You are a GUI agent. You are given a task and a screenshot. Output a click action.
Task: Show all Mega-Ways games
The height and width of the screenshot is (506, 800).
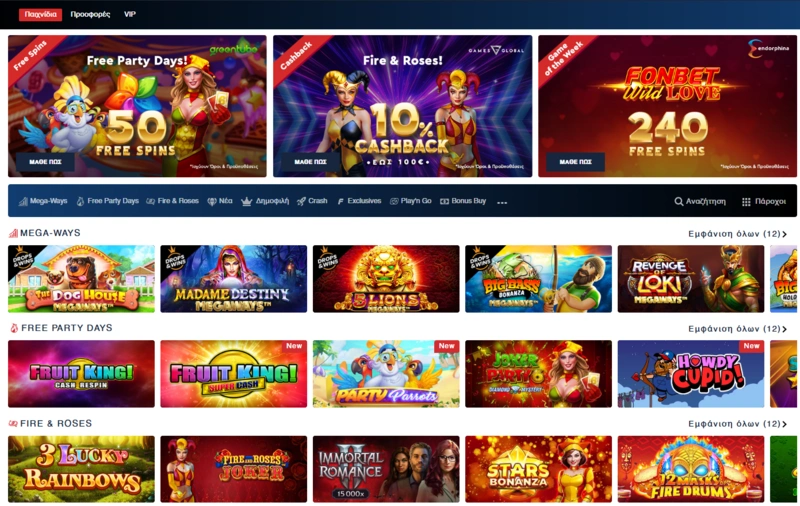coord(737,234)
